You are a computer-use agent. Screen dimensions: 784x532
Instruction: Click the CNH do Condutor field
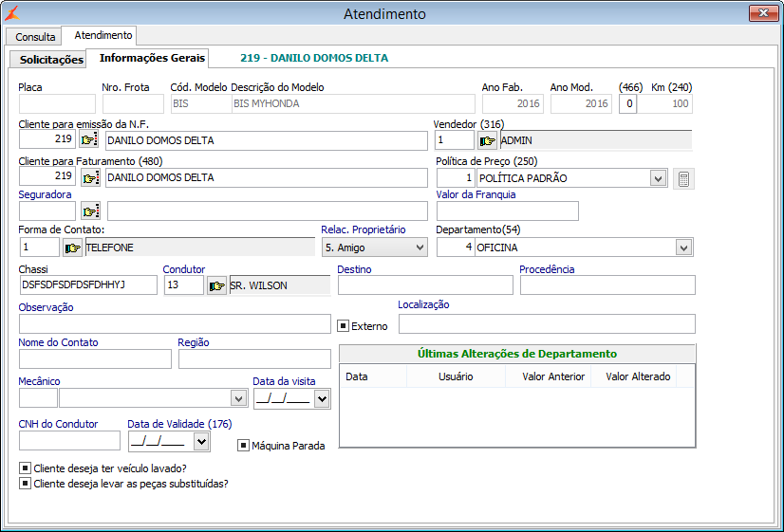tap(69, 441)
